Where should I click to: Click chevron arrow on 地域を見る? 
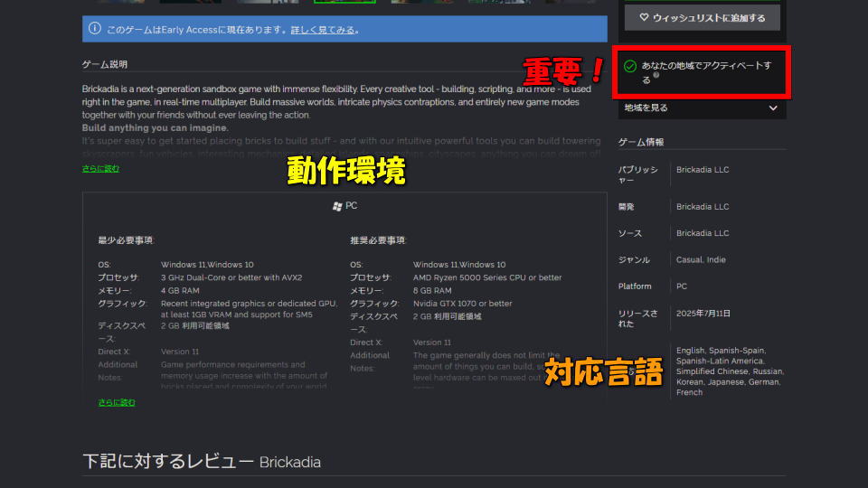[x=773, y=108]
